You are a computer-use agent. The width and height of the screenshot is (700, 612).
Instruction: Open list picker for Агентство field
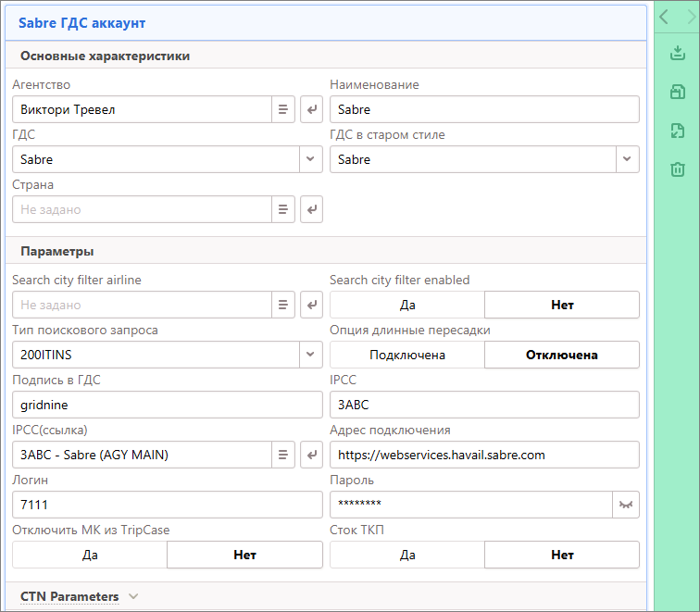click(283, 110)
